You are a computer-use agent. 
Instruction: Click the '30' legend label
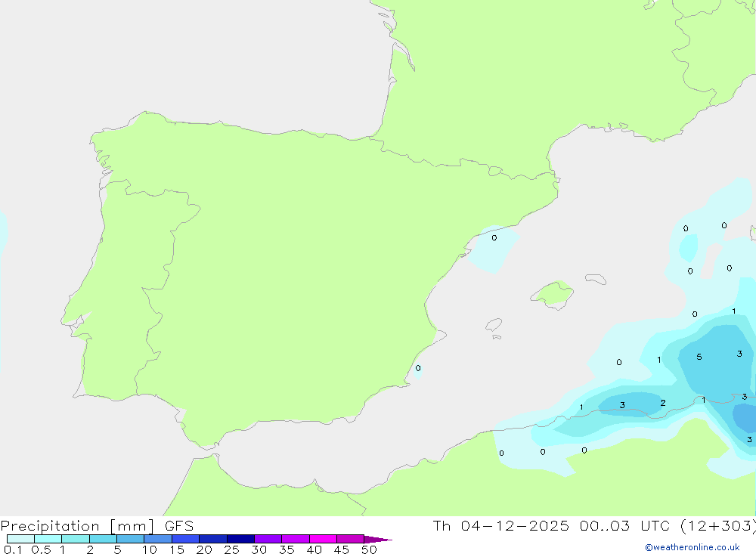coord(259,549)
